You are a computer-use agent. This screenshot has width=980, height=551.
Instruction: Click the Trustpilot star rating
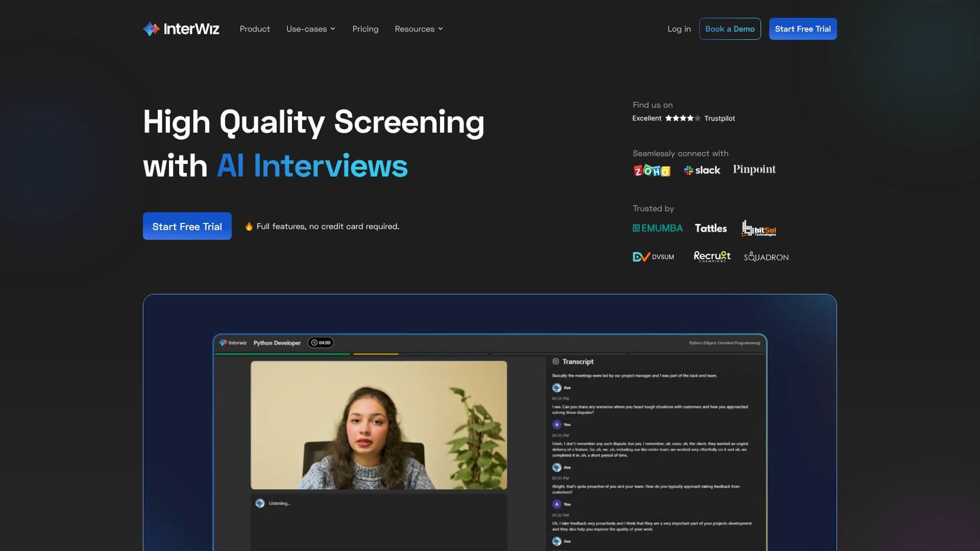click(682, 118)
